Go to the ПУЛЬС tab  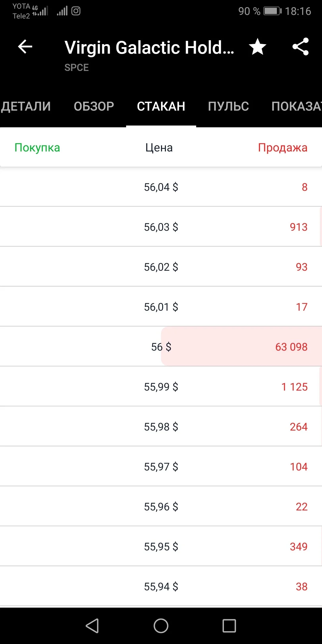228,106
